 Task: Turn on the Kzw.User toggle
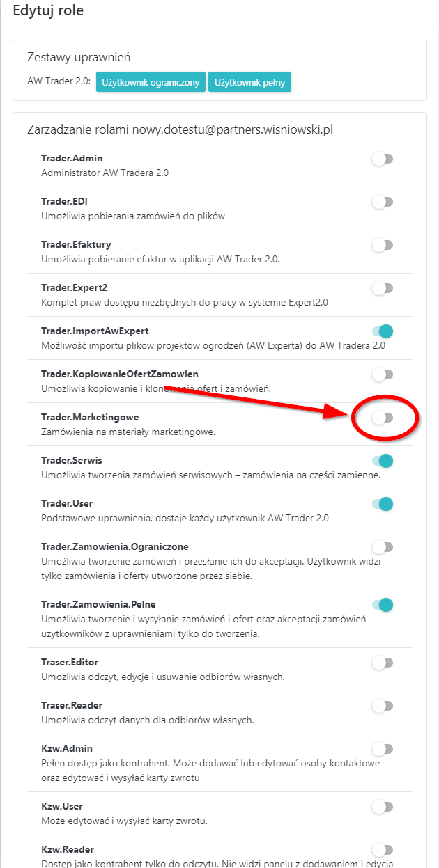(x=383, y=807)
